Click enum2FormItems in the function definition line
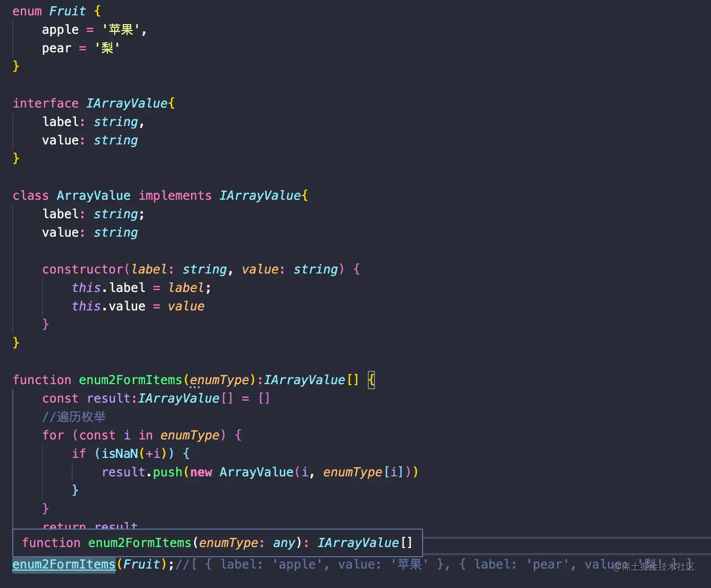Viewport: 711px width, 588px height. coord(131,380)
